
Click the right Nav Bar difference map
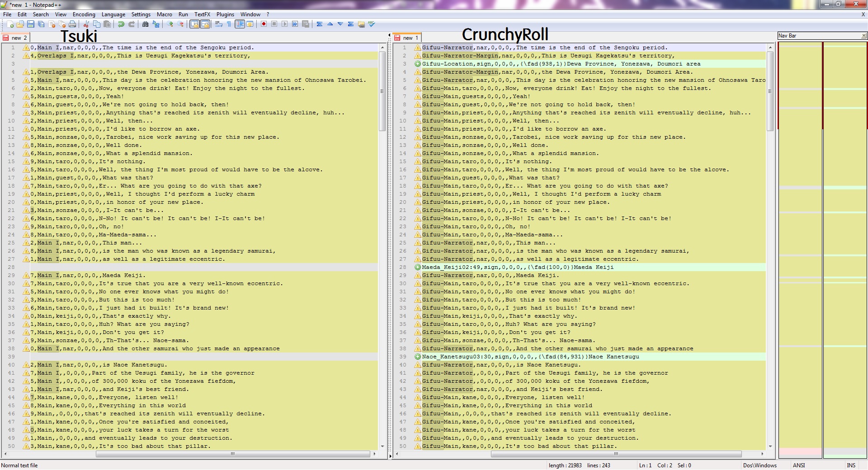(845, 250)
